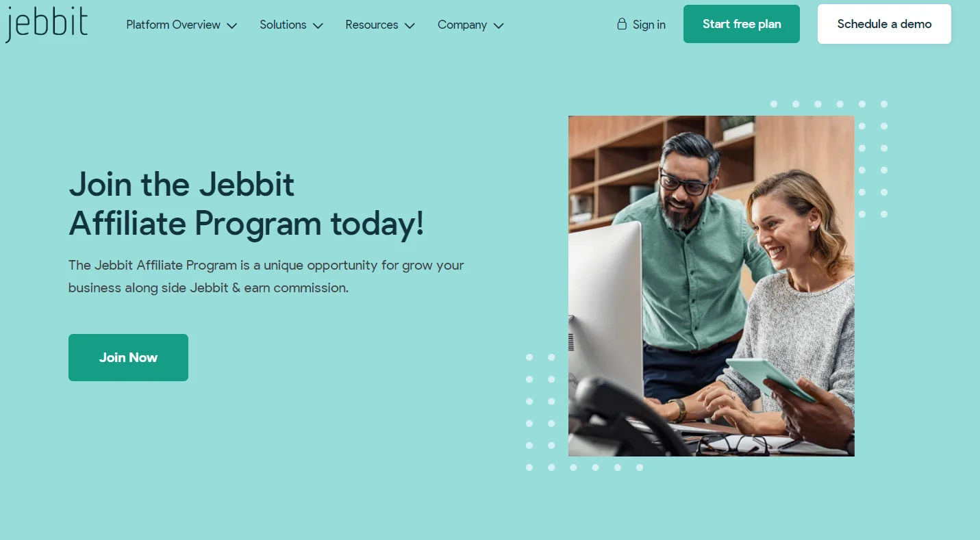Screen dimensions: 980x540
Task: Click the hero photo of two coworkers
Action: pos(712,286)
